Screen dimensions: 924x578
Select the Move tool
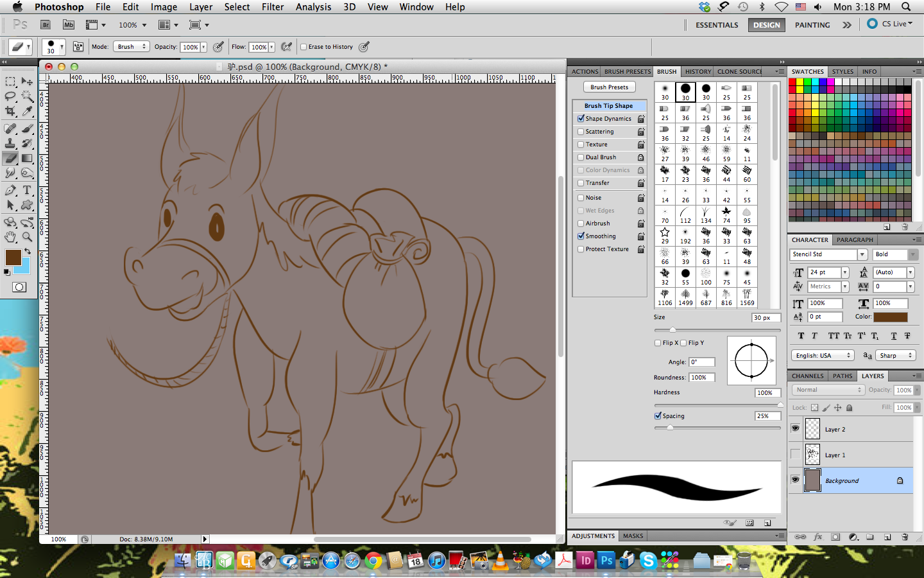click(27, 82)
